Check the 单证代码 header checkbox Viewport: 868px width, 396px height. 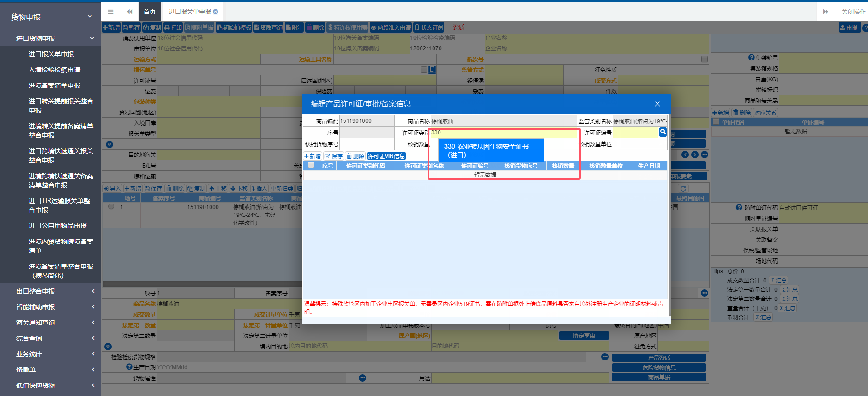click(716, 122)
